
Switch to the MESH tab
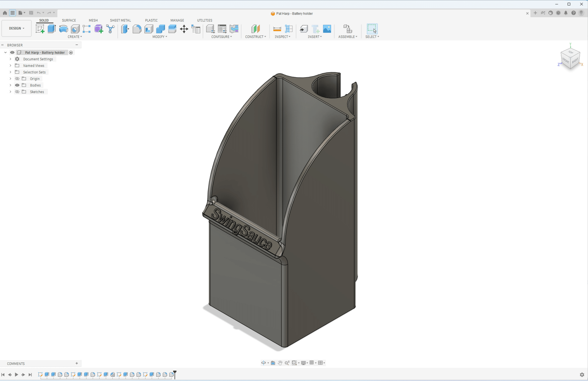[x=93, y=20]
